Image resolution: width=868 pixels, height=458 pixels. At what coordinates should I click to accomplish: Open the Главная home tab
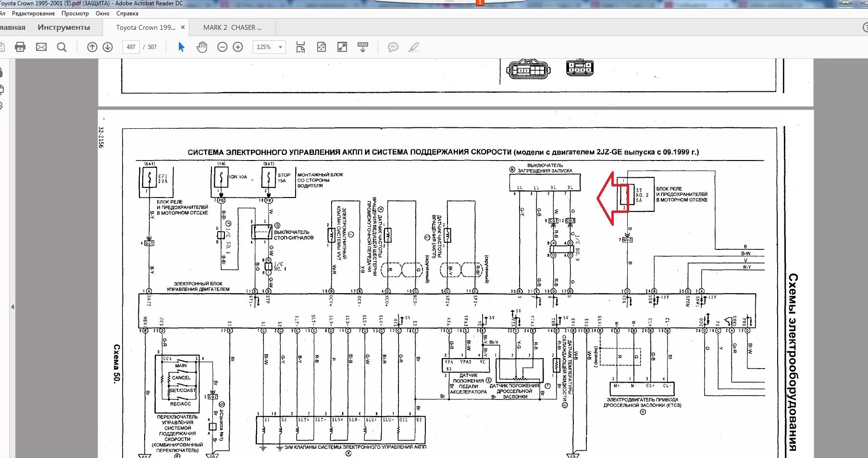tap(12, 27)
